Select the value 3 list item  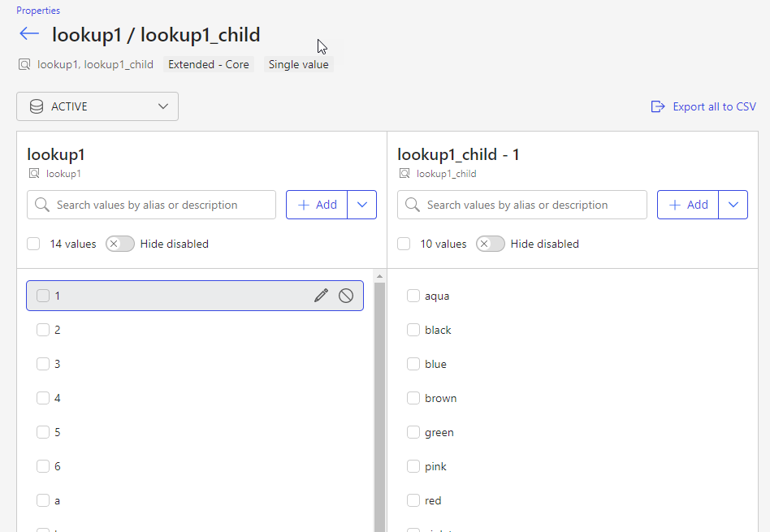tap(57, 364)
